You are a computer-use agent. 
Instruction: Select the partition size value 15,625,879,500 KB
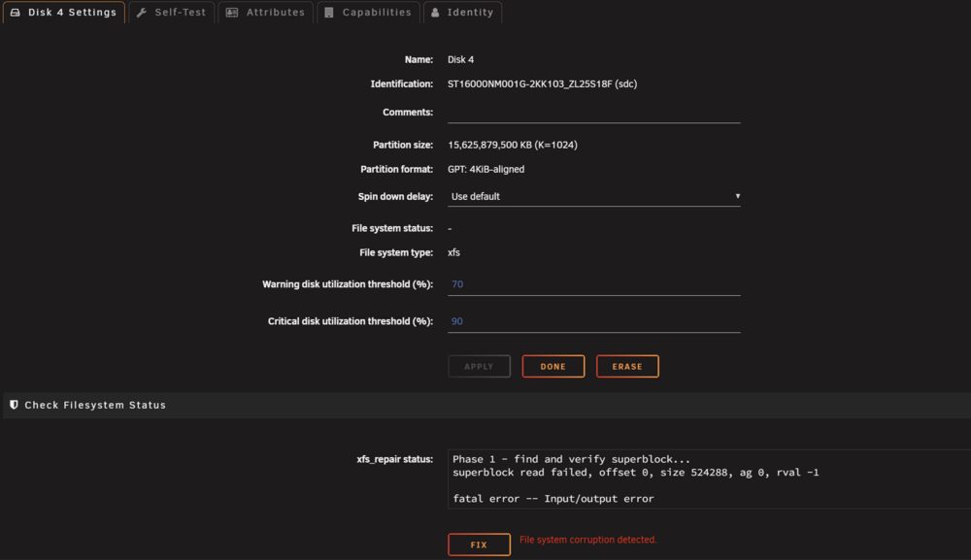pyautogui.click(x=489, y=145)
